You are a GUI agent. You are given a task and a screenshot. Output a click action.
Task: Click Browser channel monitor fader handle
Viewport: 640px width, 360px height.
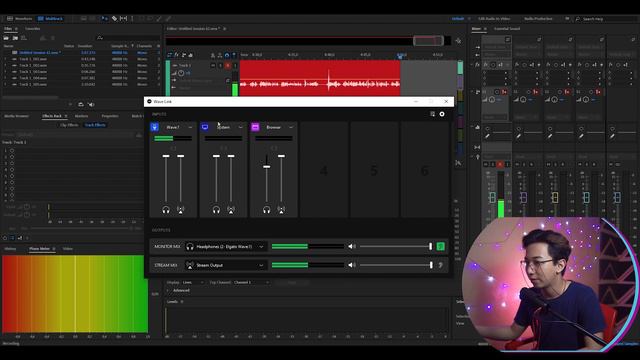[x=267, y=167]
